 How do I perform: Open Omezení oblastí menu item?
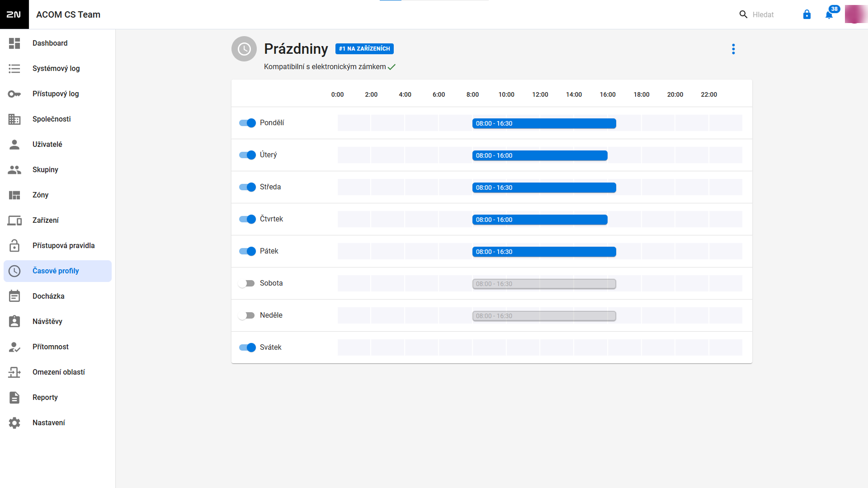pyautogui.click(x=57, y=372)
